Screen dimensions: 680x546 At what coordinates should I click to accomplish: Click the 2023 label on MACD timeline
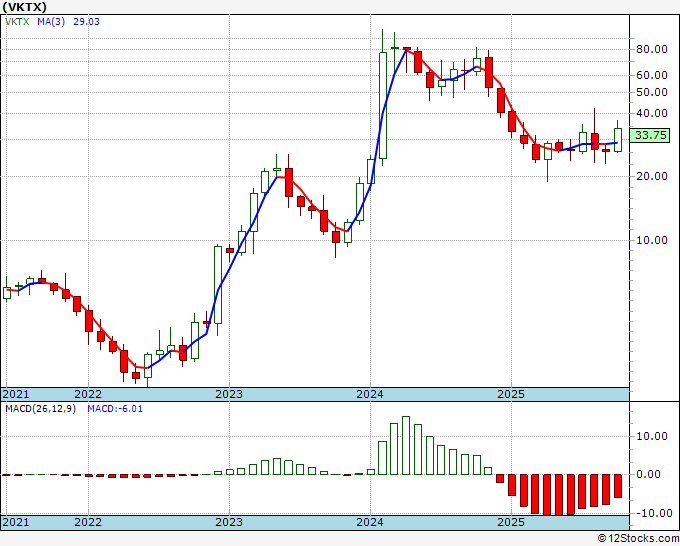229,522
